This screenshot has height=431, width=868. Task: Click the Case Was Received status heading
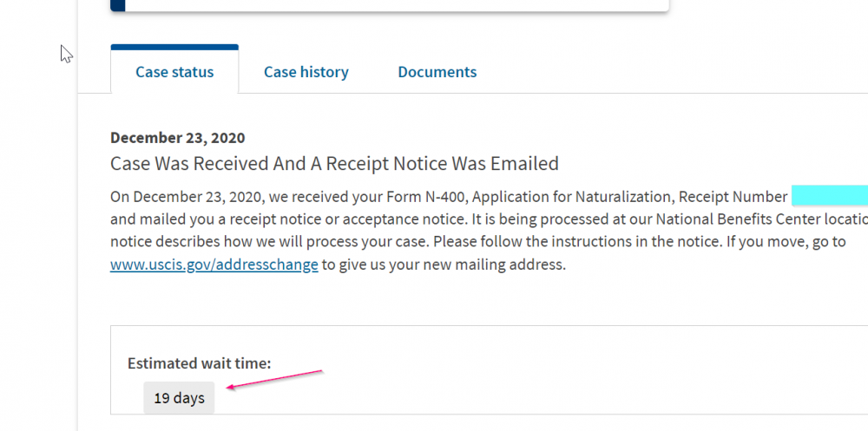pos(334,164)
